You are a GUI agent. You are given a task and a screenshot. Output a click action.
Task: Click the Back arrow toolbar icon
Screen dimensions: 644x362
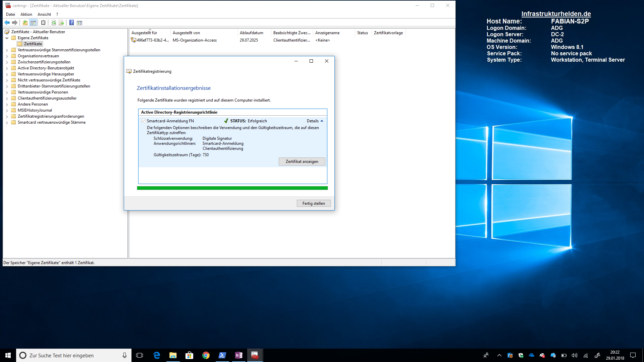[x=7, y=23]
